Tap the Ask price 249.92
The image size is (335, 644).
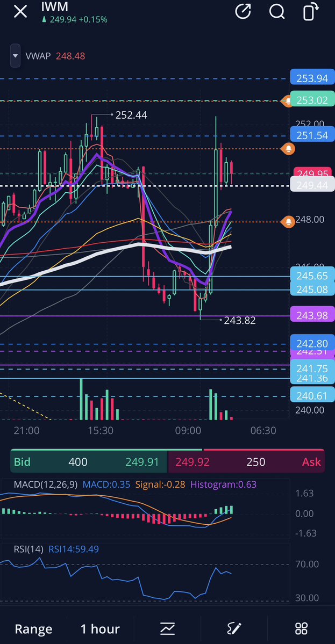click(x=193, y=461)
